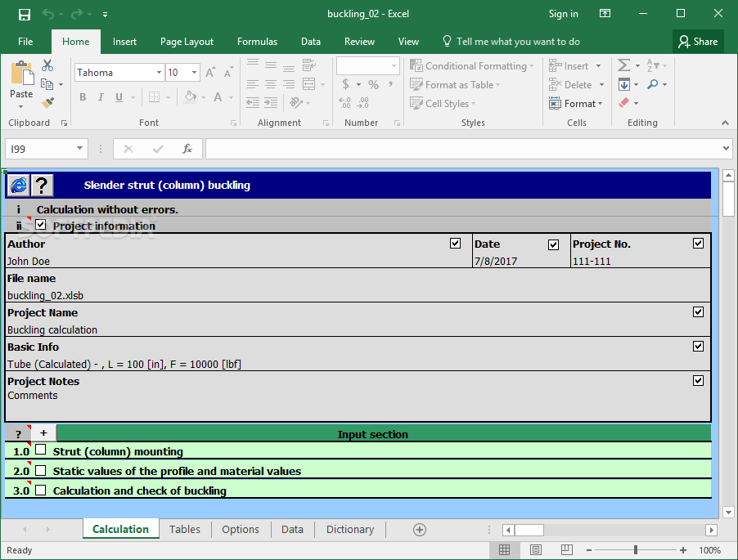The image size is (738, 560).
Task: Switch to the Tables sheet tab
Action: click(x=185, y=530)
